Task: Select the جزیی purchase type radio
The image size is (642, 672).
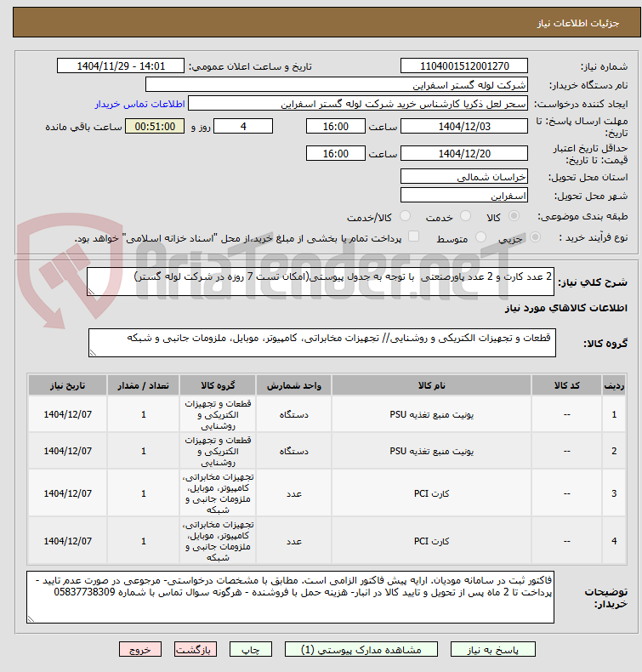Action: [535, 237]
